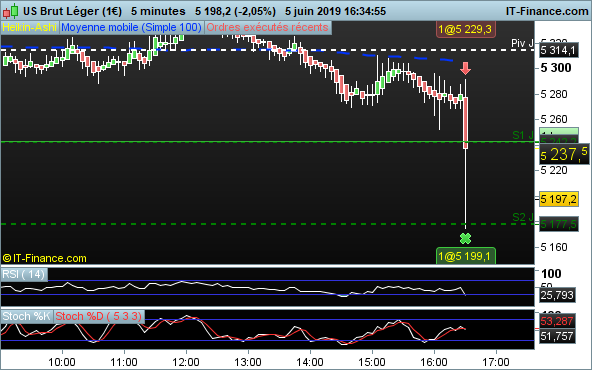
Task: Open the RSI (14) indicator label
Action: (x=24, y=274)
